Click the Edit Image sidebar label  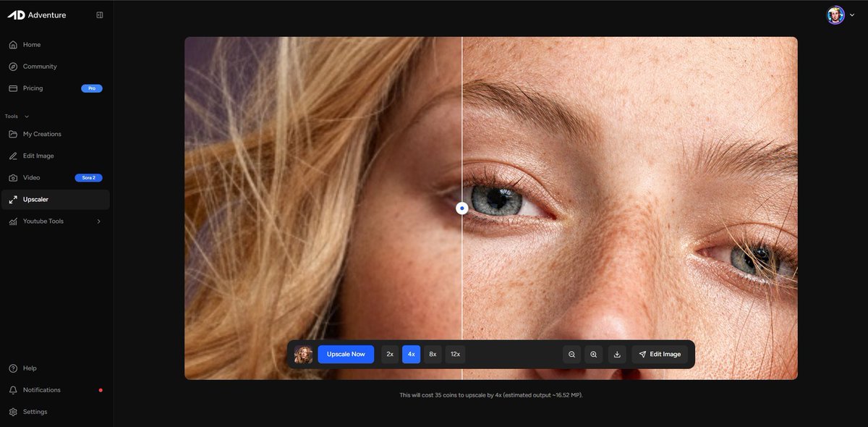[38, 156]
